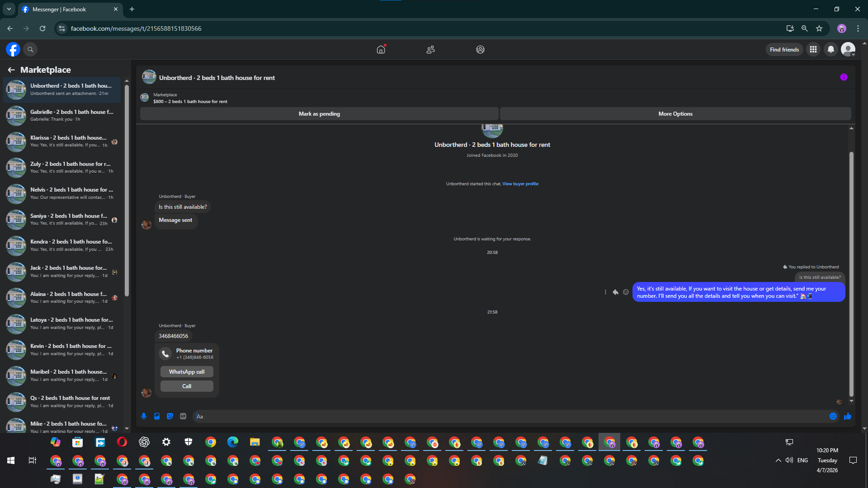Click the reply arrow beside the blue message
868x488 pixels.
point(615,292)
